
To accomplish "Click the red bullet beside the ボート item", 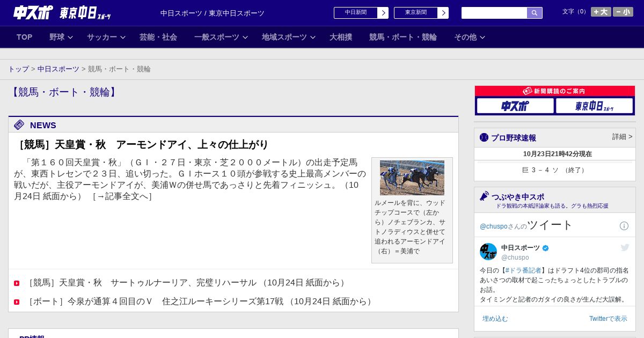I will (x=17, y=302).
